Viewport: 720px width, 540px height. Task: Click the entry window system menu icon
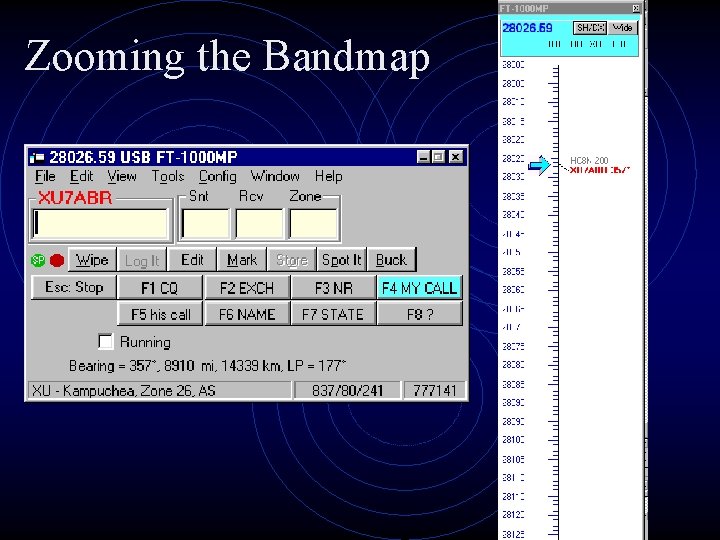tap(37, 158)
